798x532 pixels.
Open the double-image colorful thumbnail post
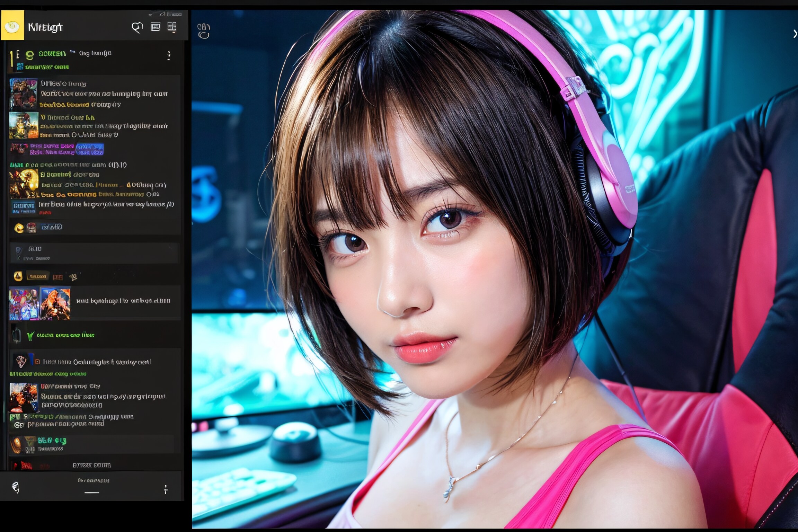[x=40, y=303]
